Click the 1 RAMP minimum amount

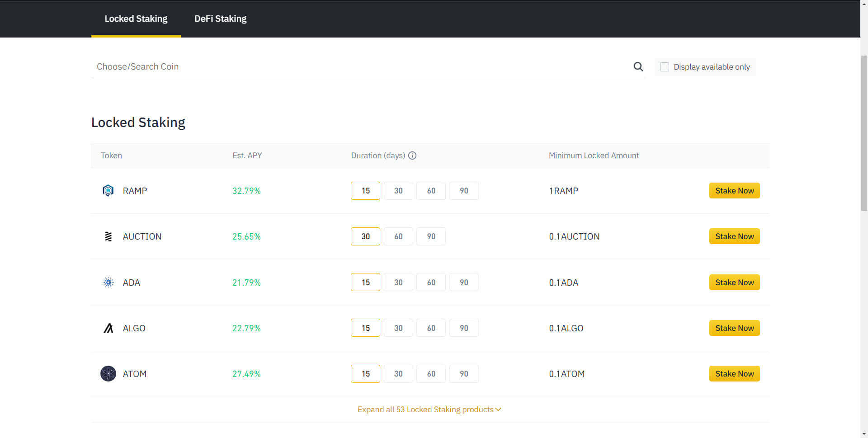pyautogui.click(x=563, y=191)
